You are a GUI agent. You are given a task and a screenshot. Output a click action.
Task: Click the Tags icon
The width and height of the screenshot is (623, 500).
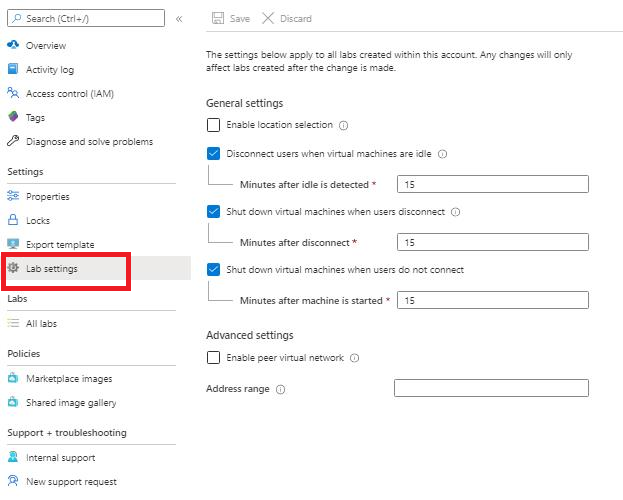[x=13, y=117]
